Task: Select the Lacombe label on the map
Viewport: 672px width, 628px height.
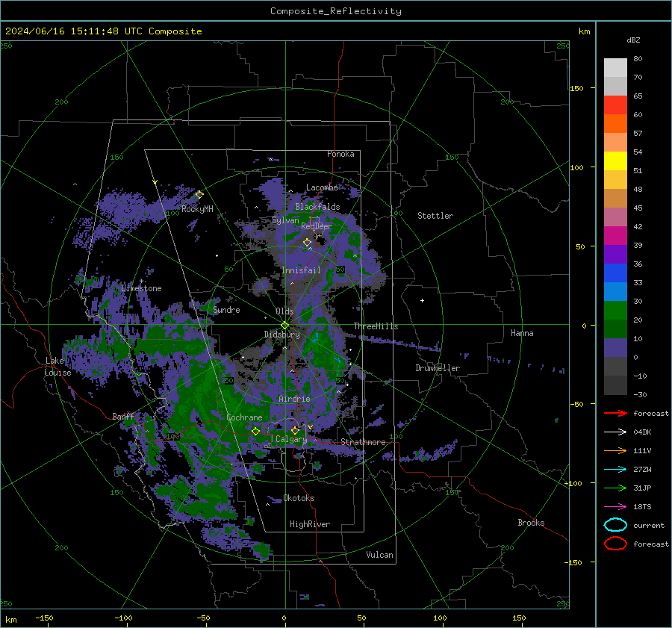Action: [322, 187]
